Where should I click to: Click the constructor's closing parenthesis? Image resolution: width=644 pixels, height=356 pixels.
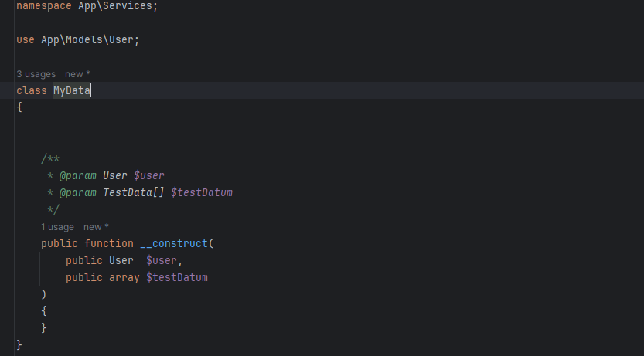pos(43,294)
